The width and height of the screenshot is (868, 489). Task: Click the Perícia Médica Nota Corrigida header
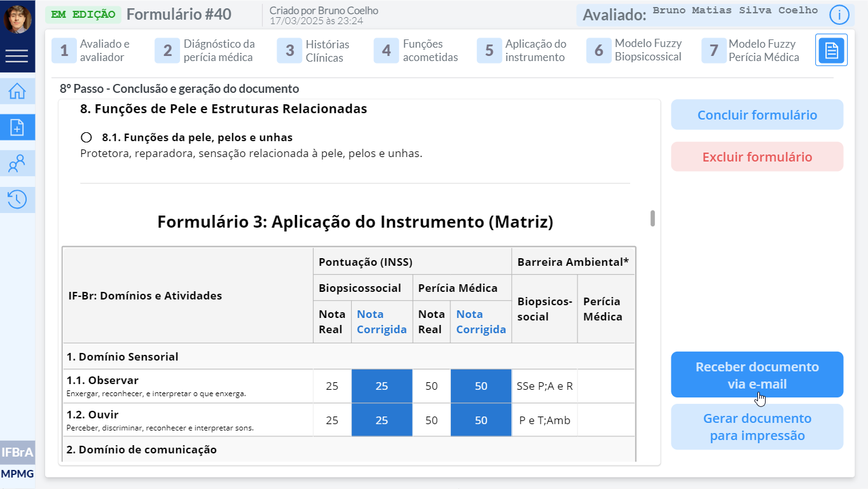(481, 322)
